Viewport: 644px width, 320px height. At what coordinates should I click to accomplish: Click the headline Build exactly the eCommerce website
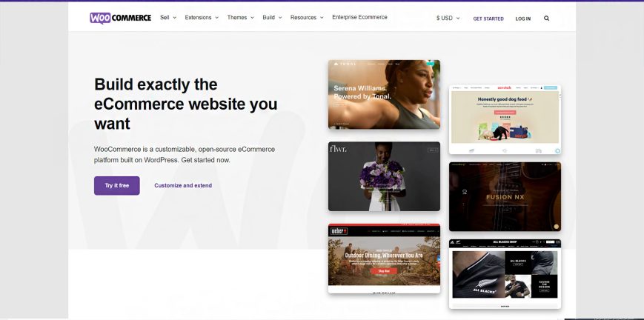click(186, 104)
